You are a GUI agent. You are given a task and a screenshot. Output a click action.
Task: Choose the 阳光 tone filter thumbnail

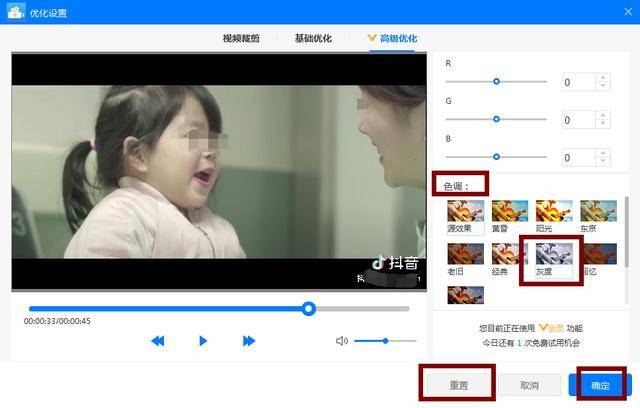[x=554, y=211]
